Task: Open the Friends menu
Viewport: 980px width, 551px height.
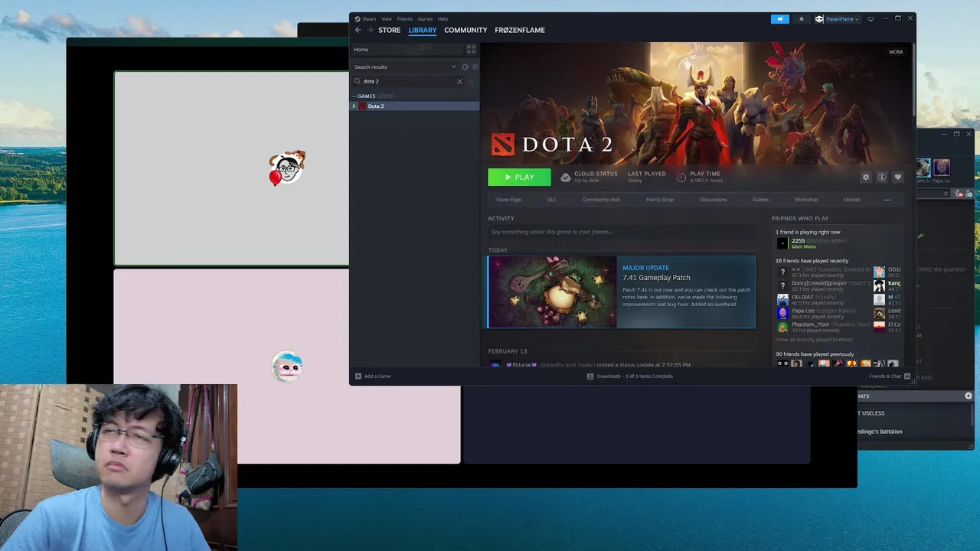Action: pos(405,19)
